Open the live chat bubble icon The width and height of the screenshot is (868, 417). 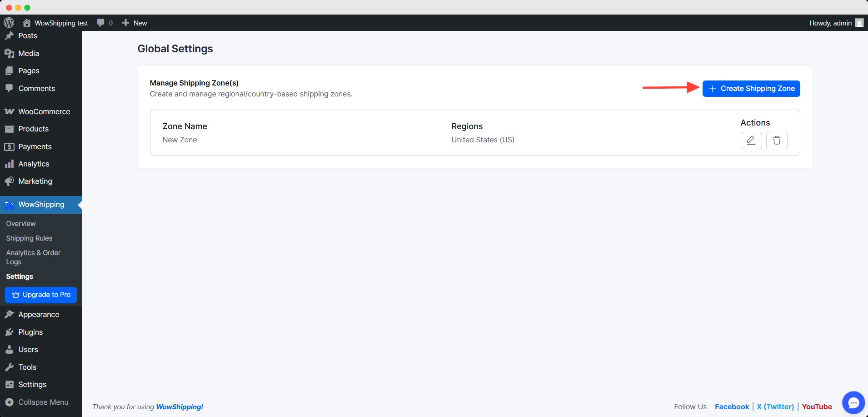853,402
